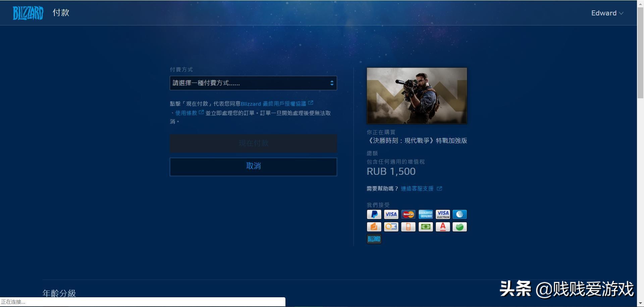Click the external link icon beside 使用條款
Image resolution: width=644 pixels, height=307 pixels.
[x=201, y=112]
